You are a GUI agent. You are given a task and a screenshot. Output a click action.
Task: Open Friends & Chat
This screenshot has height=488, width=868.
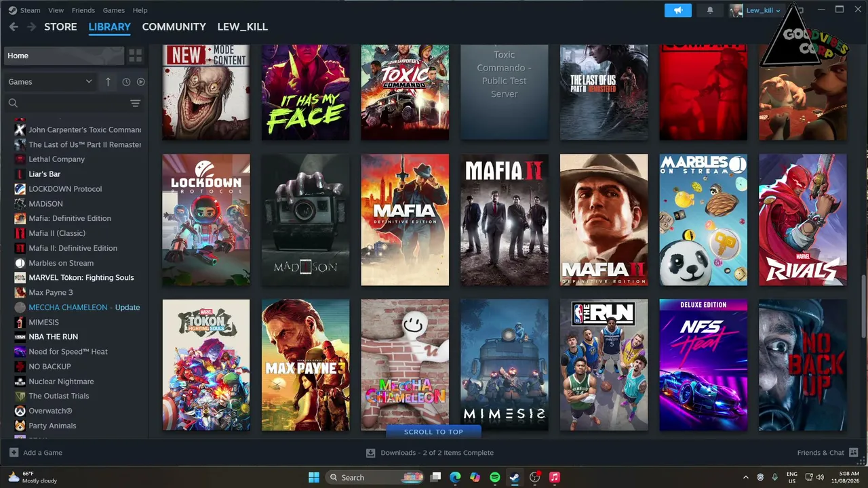pyautogui.click(x=821, y=453)
